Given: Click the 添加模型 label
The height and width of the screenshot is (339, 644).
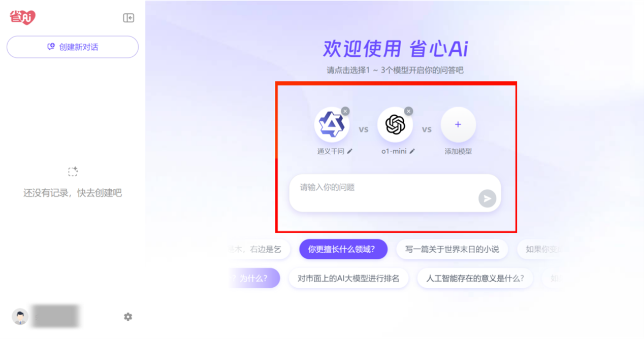Looking at the screenshot, I should click(x=458, y=151).
